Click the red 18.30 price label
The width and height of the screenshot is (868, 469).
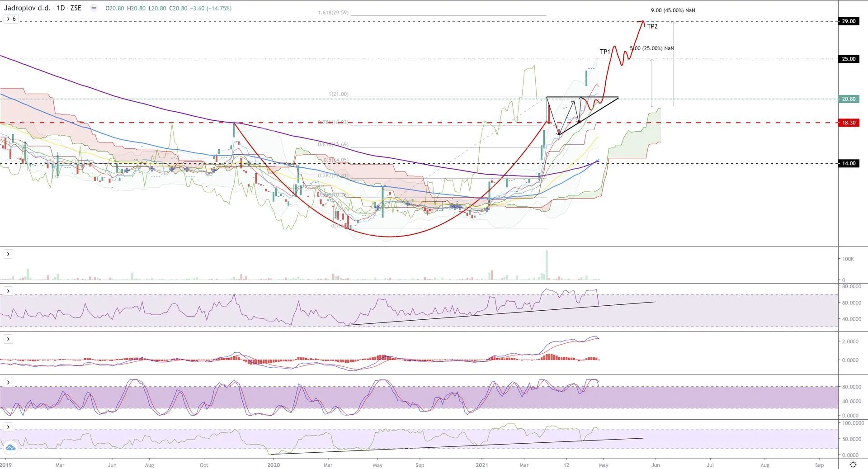(x=848, y=123)
